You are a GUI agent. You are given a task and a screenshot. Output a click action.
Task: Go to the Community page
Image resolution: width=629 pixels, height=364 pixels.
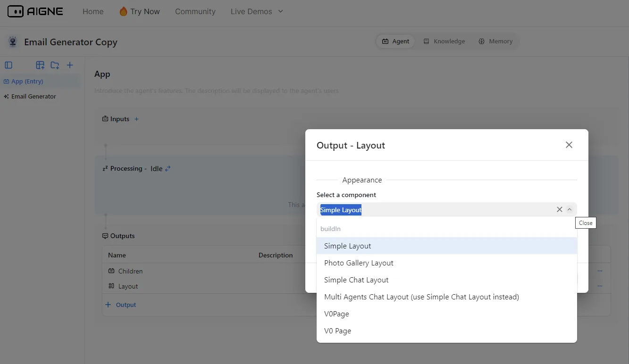tap(195, 12)
